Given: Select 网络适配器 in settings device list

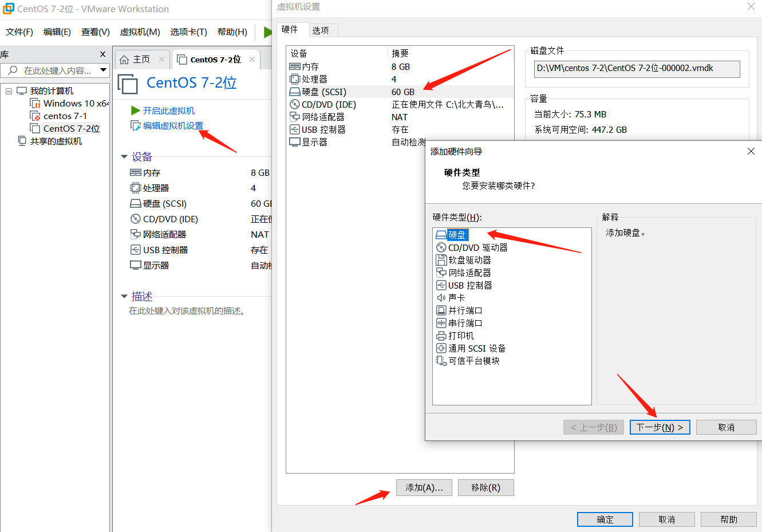Looking at the screenshot, I should coord(400,117).
